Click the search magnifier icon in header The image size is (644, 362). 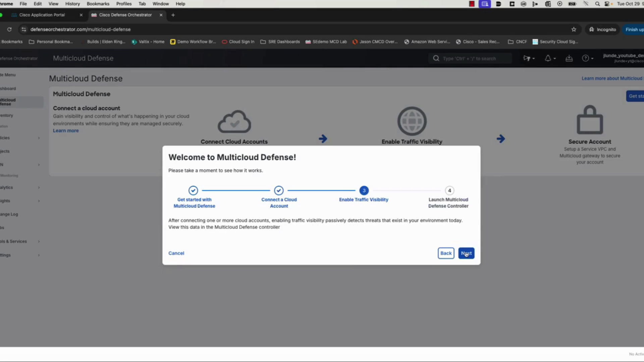(x=436, y=58)
